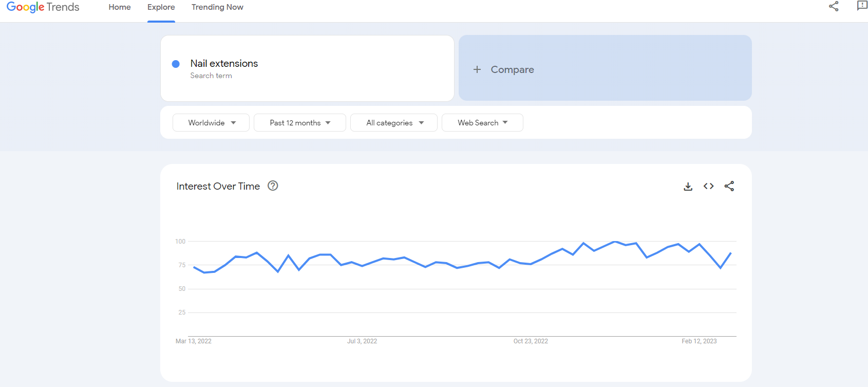The image size is (868, 387).
Task: Open the Past 12 months time dropdown
Action: 300,123
